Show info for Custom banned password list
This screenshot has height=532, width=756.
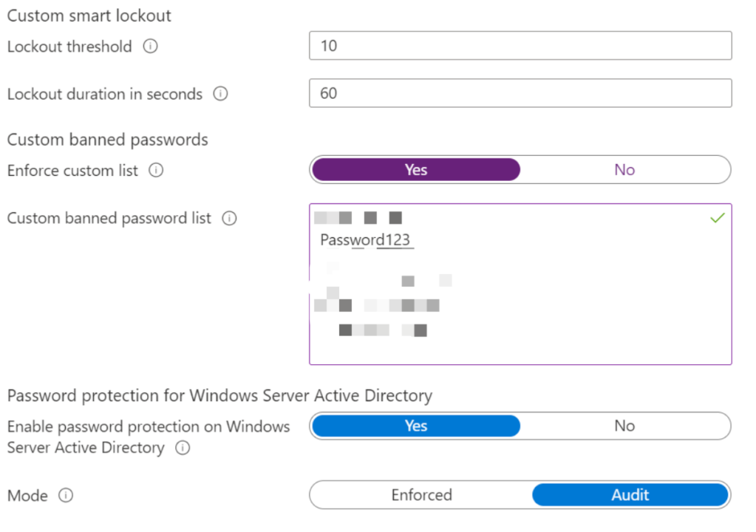point(229,218)
